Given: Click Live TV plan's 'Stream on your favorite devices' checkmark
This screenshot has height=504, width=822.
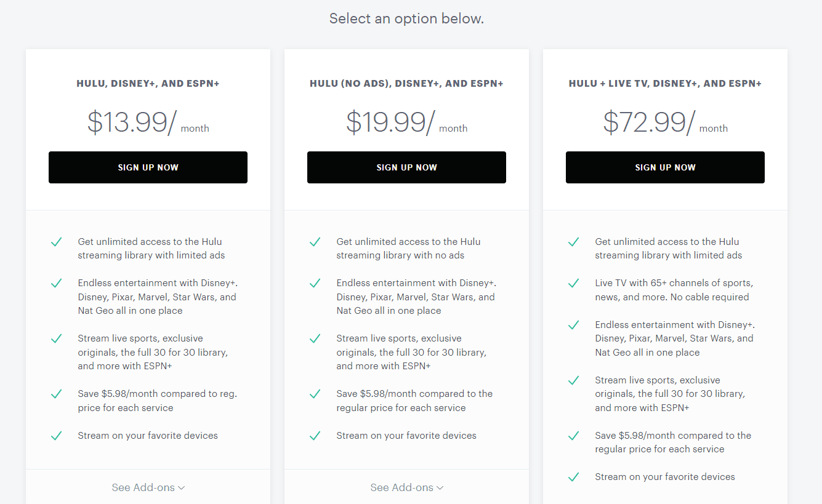Looking at the screenshot, I should (x=573, y=477).
